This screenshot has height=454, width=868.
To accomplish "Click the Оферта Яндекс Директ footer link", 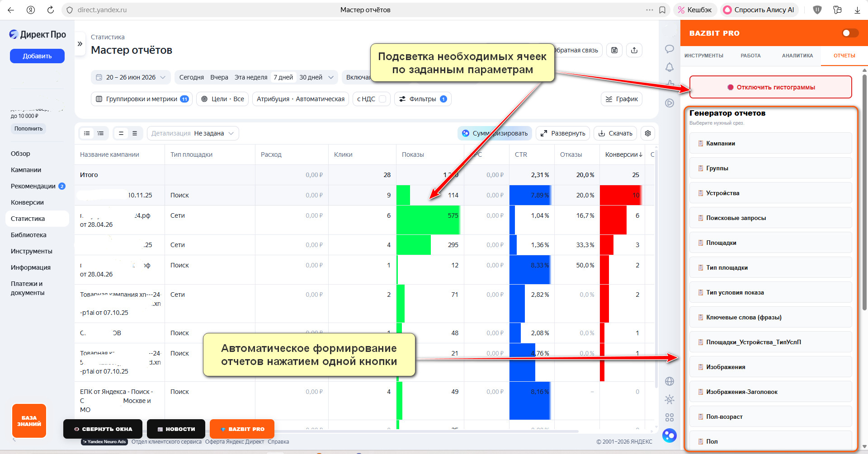I will coord(234,442).
